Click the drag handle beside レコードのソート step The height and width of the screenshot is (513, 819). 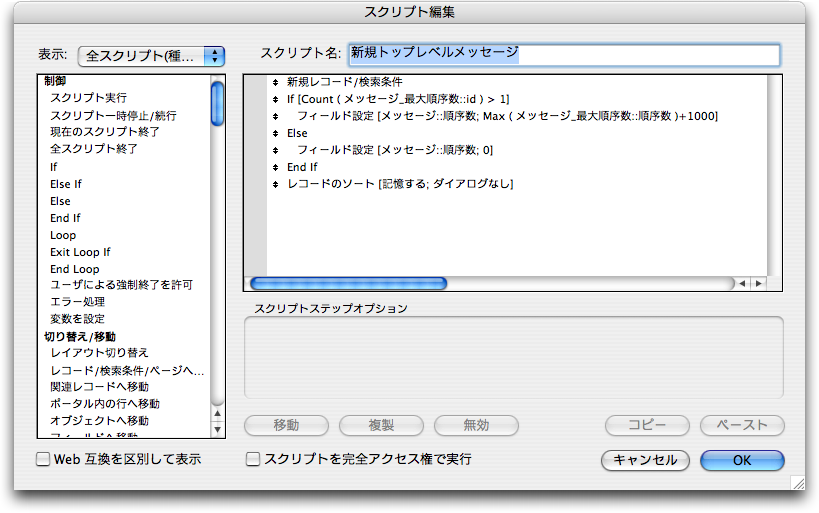pos(275,184)
